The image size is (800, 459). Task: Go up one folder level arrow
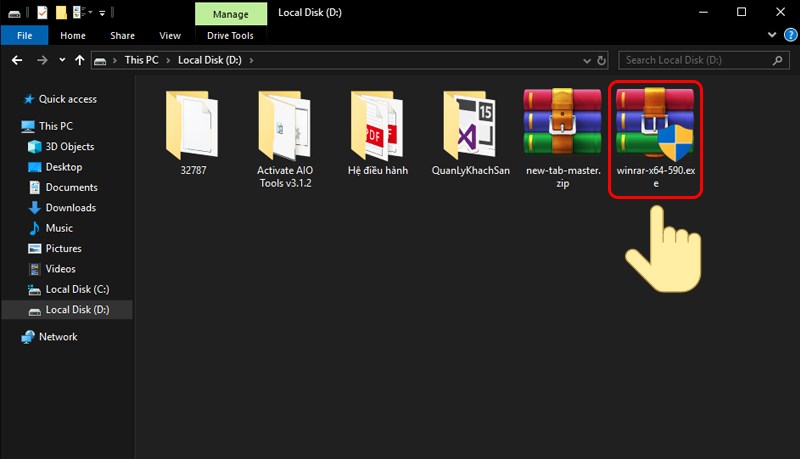(80, 60)
